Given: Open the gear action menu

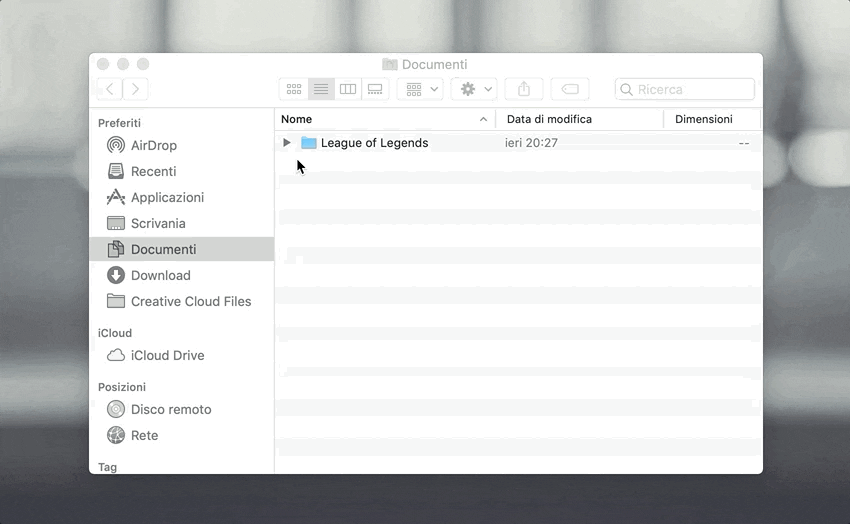Looking at the screenshot, I should 475,89.
